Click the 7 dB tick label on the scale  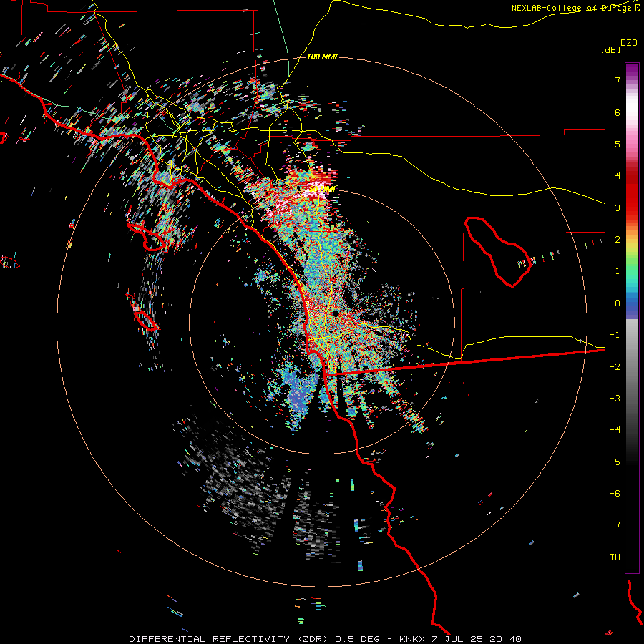pos(618,80)
